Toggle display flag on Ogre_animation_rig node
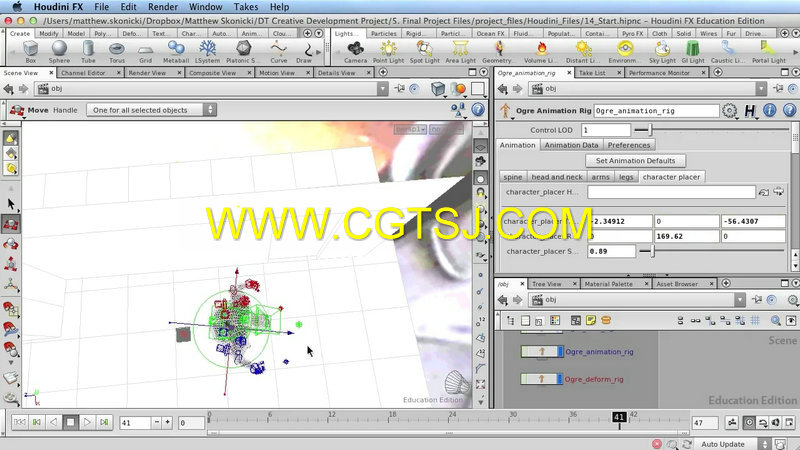Viewport: 800px width, 450px height. coord(560,352)
